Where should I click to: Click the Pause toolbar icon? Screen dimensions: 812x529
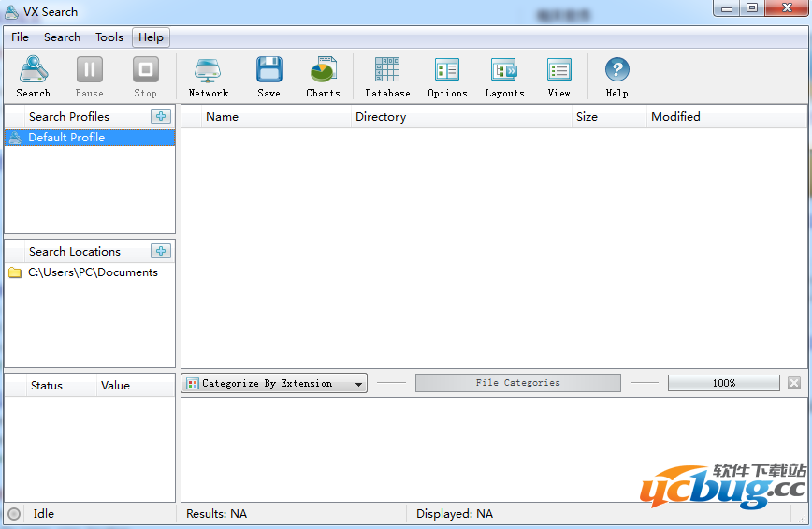point(90,77)
